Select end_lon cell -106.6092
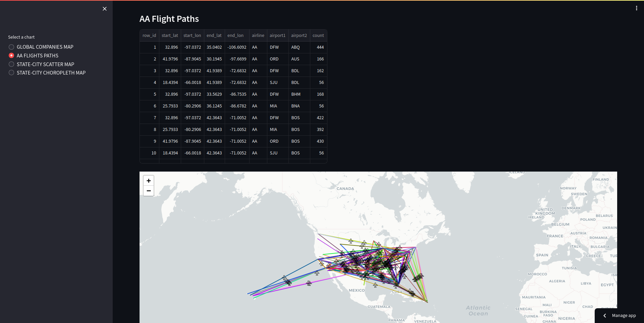 237,47
